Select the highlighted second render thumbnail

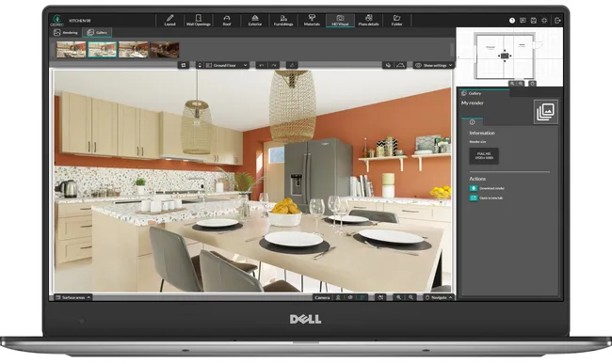pyautogui.click(x=103, y=50)
